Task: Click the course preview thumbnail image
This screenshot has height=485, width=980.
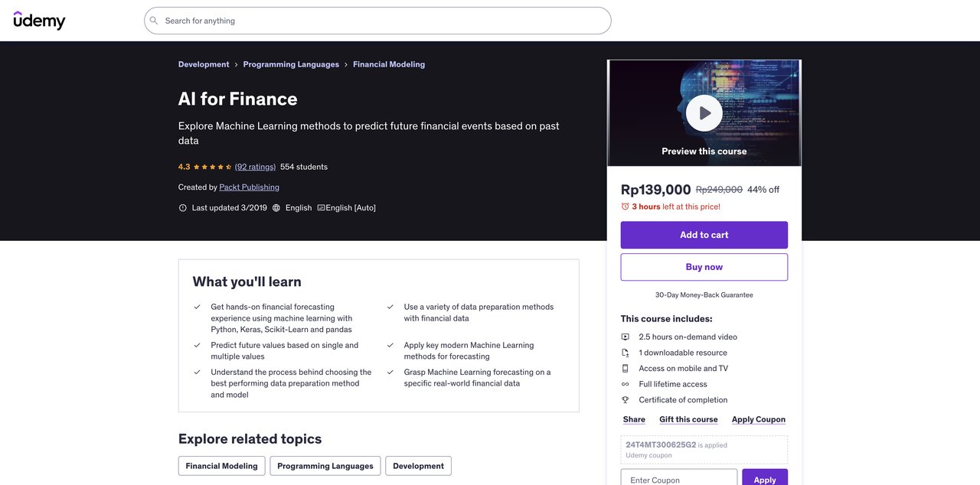Action: 704,112
